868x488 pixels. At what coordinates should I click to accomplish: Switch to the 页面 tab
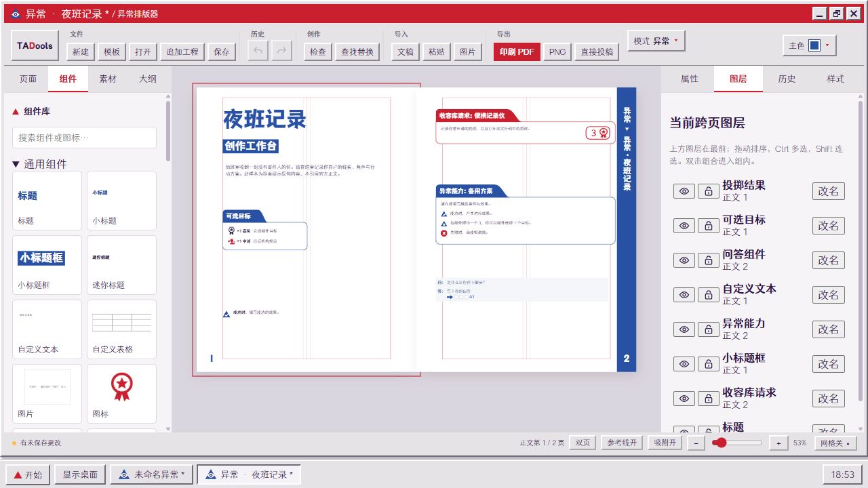(28, 79)
